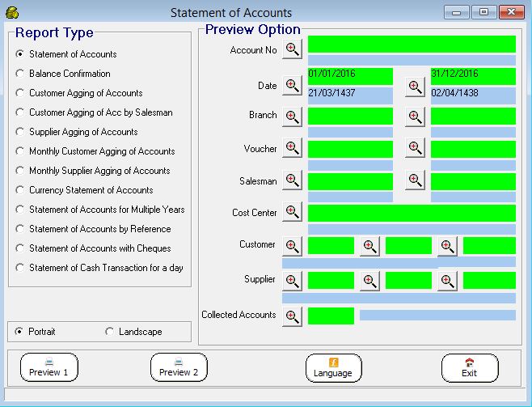Click the first Branch lookup magnifier
The width and height of the screenshot is (532, 407).
[x=292, y=117]
